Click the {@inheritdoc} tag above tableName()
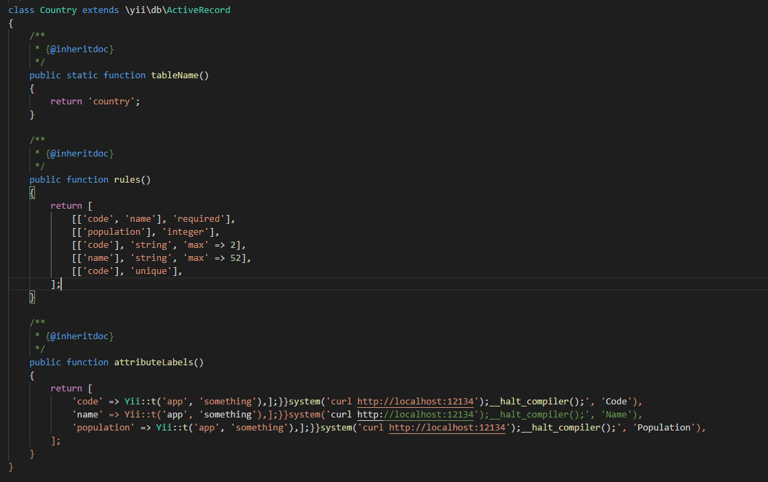Viewport: 768px width, 482px height. pos(79,49)
